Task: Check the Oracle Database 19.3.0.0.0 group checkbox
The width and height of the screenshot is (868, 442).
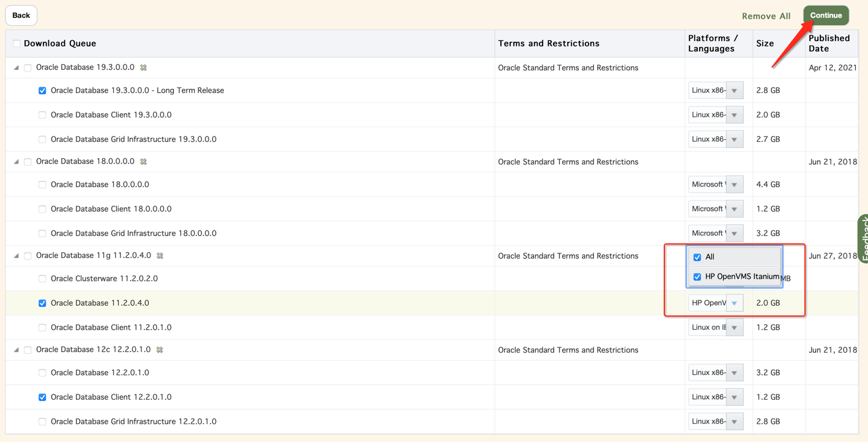Action: pos(28,68)
